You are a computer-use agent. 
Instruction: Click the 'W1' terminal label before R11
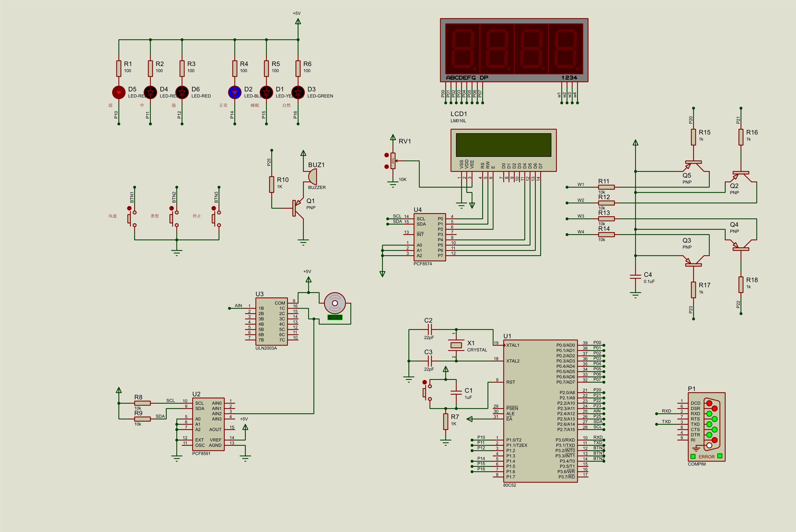tap(581, 185)
